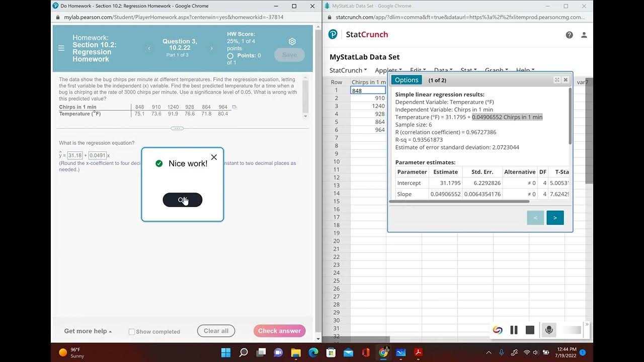Open Microsoft Edge from the taskbar
644x362 pixels.
(x=313, y=352)
